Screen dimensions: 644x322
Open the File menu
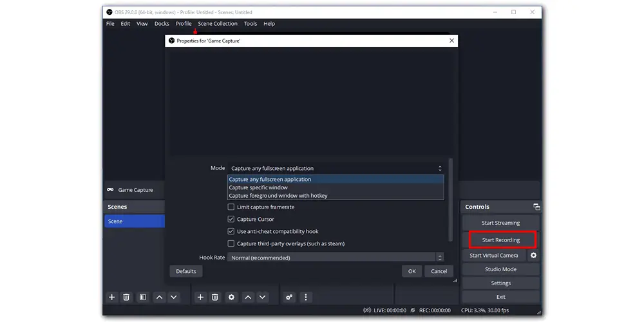pos(110,24)
